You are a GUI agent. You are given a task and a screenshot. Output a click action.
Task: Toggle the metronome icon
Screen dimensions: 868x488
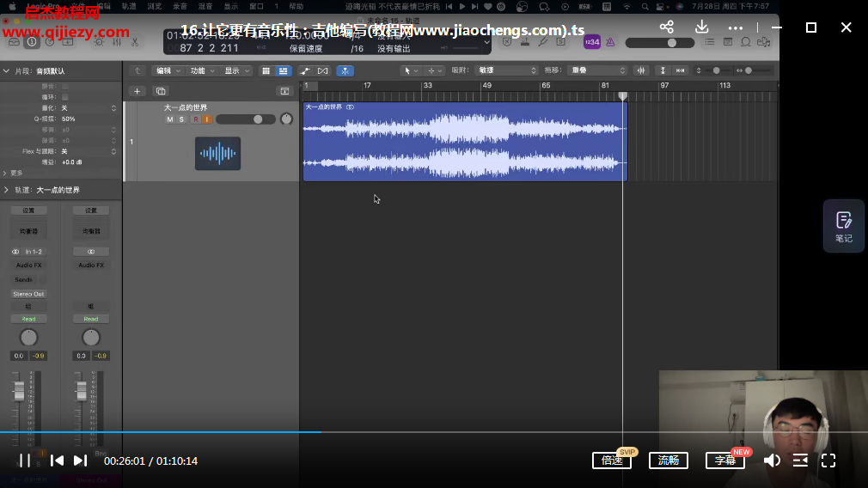[x=610, y=42]
